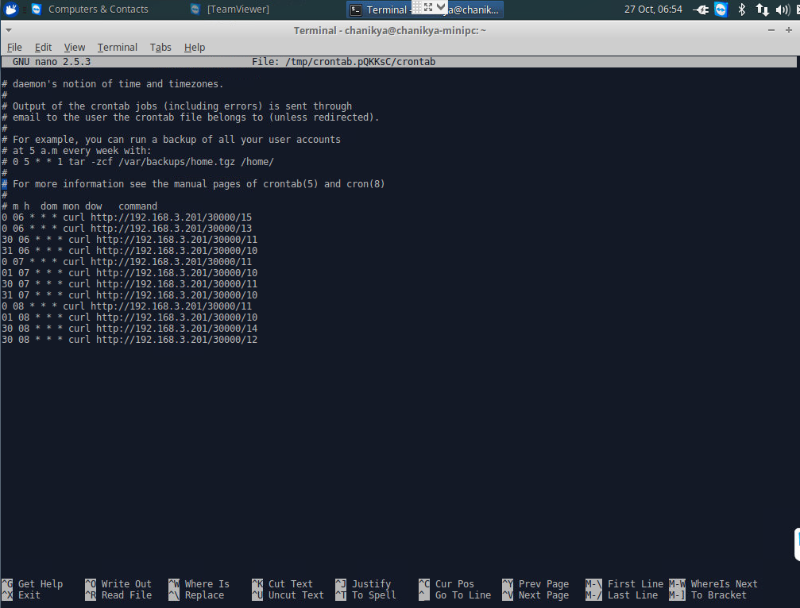Open the View menu
Image resolution: width=800 pixels, height=608 pixels.
click(x=74, y=47)
